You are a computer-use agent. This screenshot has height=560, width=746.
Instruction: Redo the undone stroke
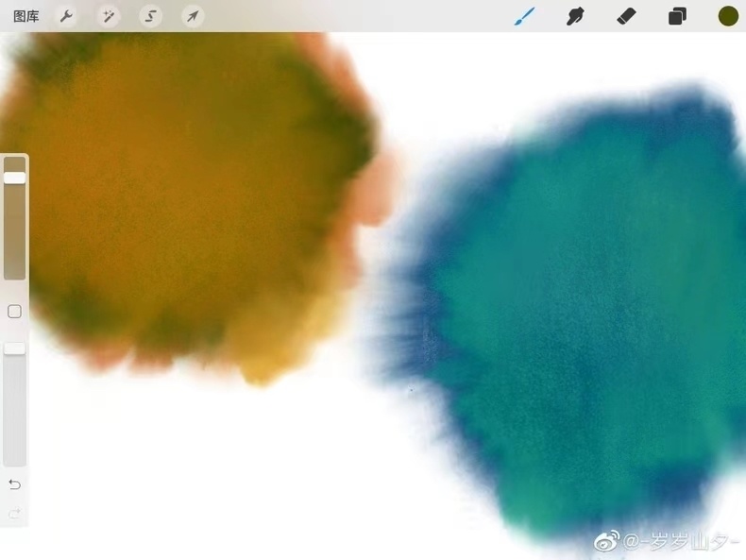pyautogui.click(x=15, y=514)
